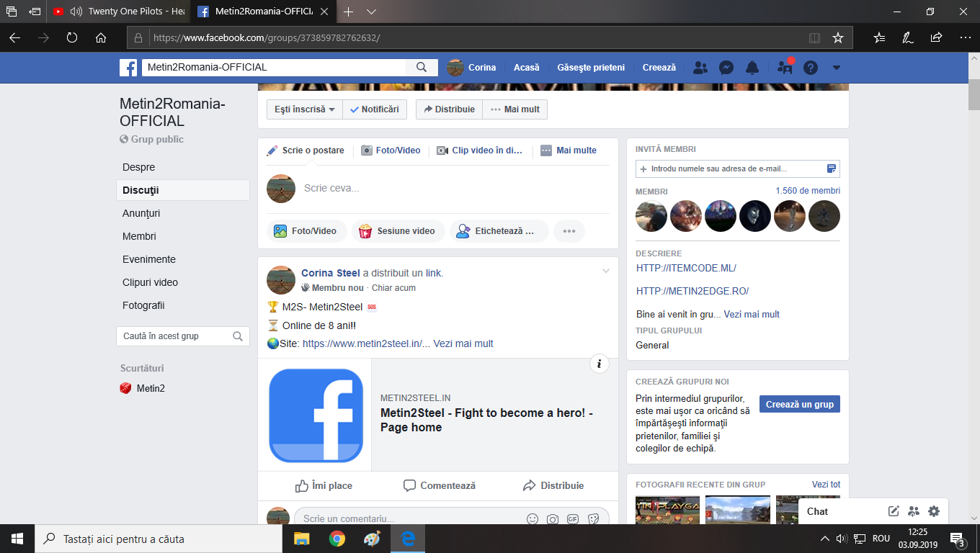The width and height of the screenshot is (980, 553).
Task: Open the Help question mark icon
Action: 811,68
